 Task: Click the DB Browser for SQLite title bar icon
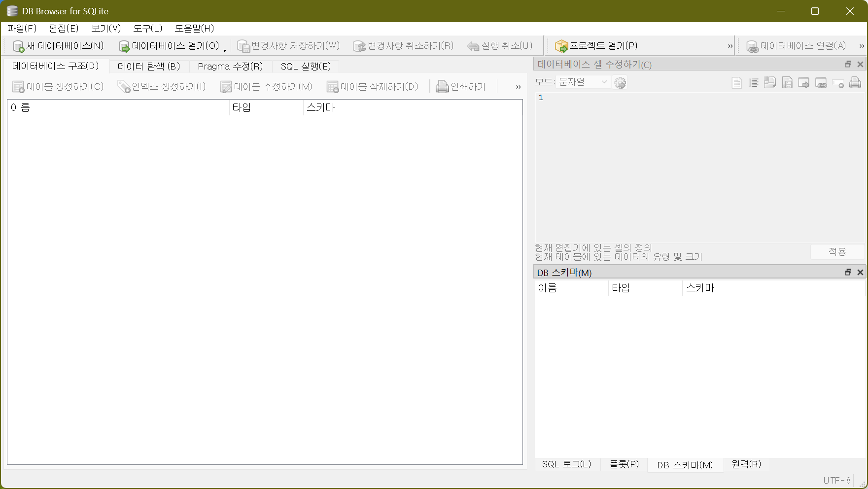12,11
